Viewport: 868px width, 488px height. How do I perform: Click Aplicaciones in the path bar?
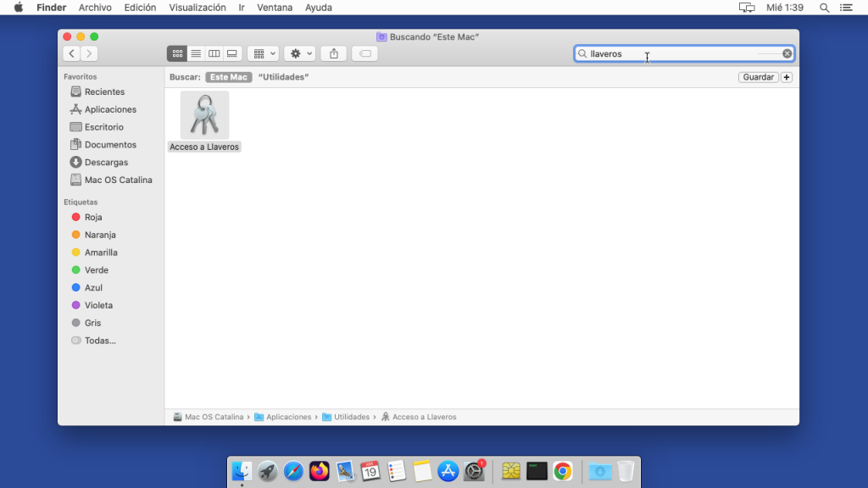[283, 417]
